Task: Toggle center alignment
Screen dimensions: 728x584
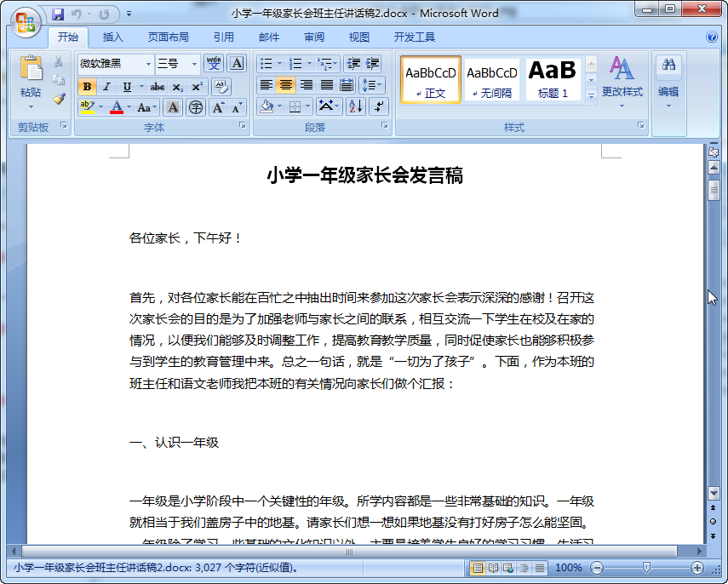Action: click(x=286, y=85)
